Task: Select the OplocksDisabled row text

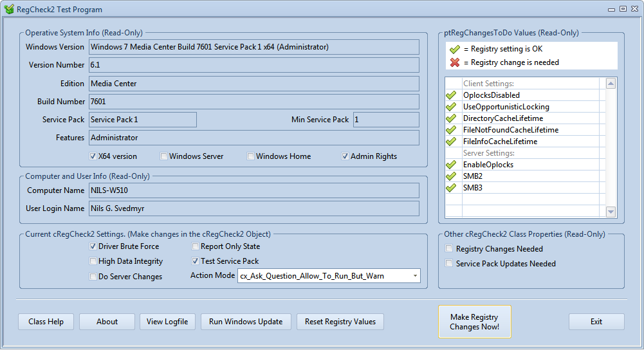Action: pyautogui.click(x=492, y=95)
